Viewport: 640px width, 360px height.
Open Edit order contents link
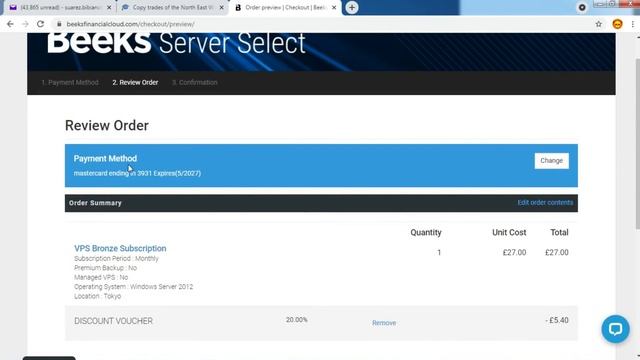tap(545, 202)
